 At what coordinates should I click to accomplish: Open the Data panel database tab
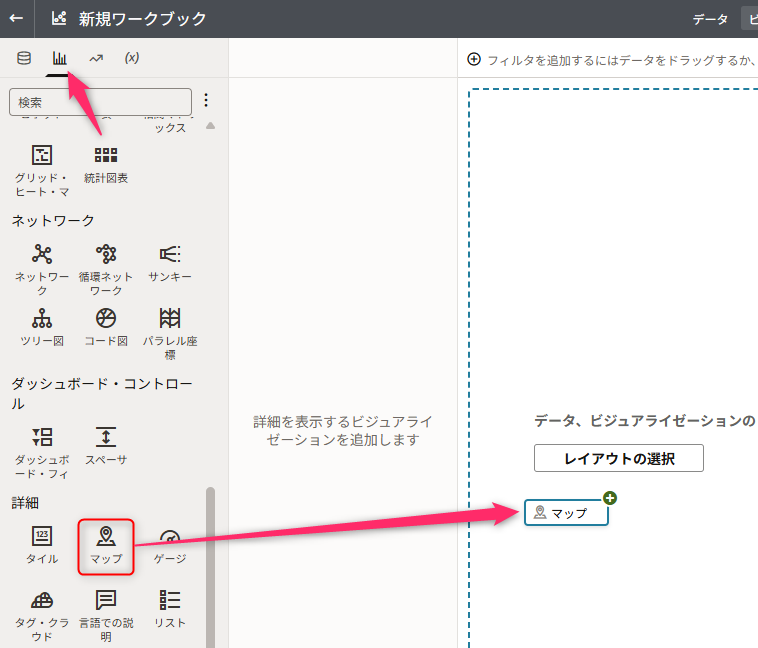pyautogui.click(x=24, y=58)
